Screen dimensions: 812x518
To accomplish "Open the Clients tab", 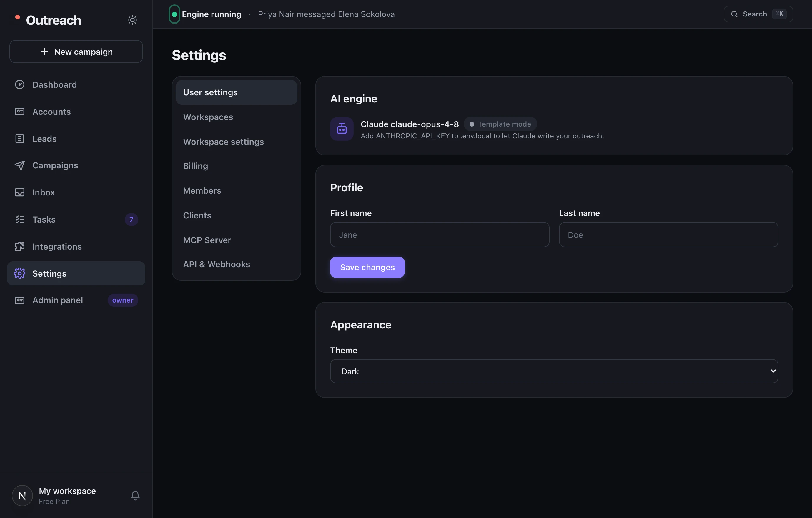I will pos(236,215).
